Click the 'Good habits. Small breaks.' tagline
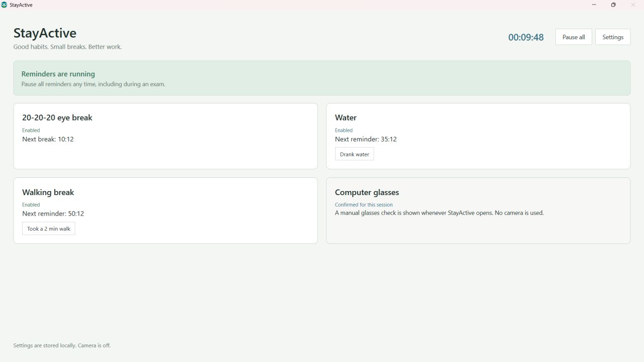 click(67, 47)
